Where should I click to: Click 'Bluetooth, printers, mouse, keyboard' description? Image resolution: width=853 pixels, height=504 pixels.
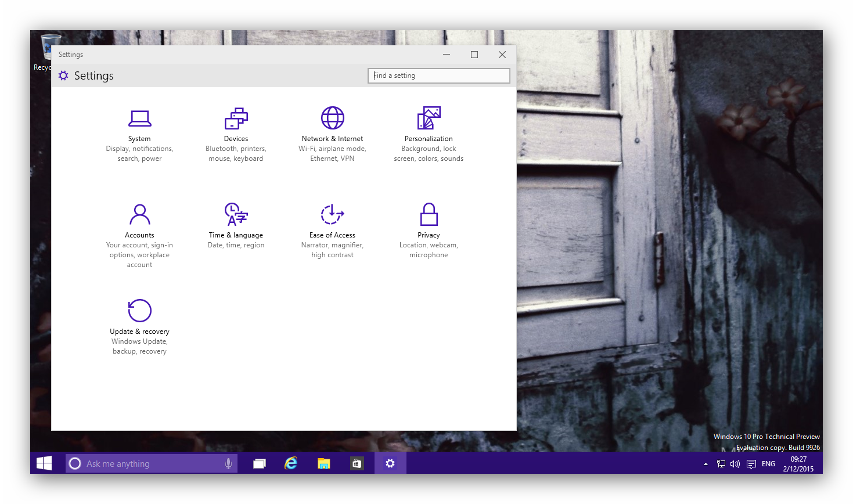[x=236, y=154]
